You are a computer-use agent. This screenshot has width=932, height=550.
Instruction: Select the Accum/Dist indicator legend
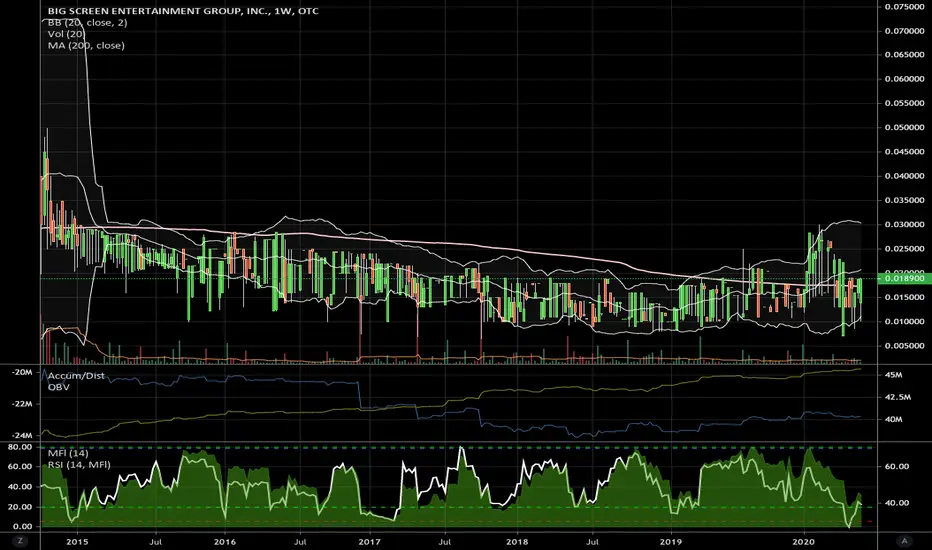click(76, 376)
